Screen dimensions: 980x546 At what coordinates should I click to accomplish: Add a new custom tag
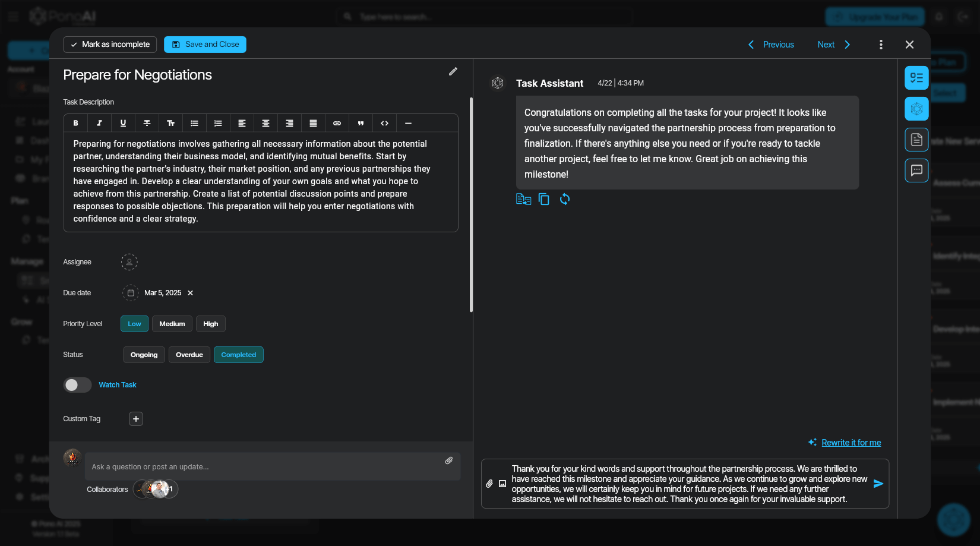[135, 419]
